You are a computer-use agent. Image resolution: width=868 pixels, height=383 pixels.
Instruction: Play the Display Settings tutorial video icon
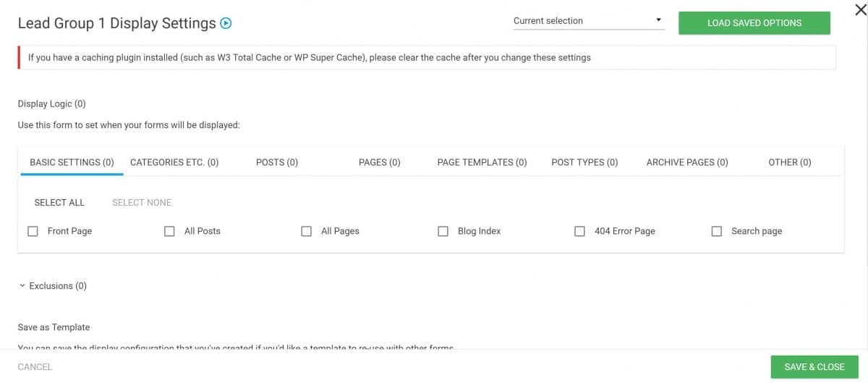pyautogui.click(x=226, y=23)
